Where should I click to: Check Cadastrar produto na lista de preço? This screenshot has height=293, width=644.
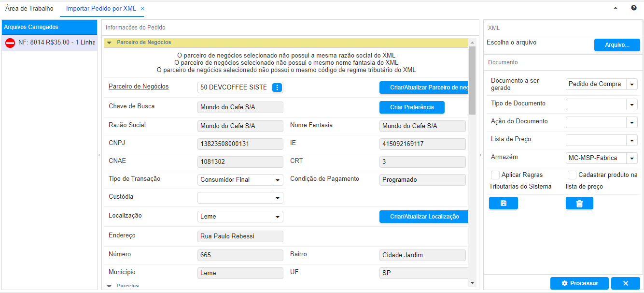coord(572,175)
